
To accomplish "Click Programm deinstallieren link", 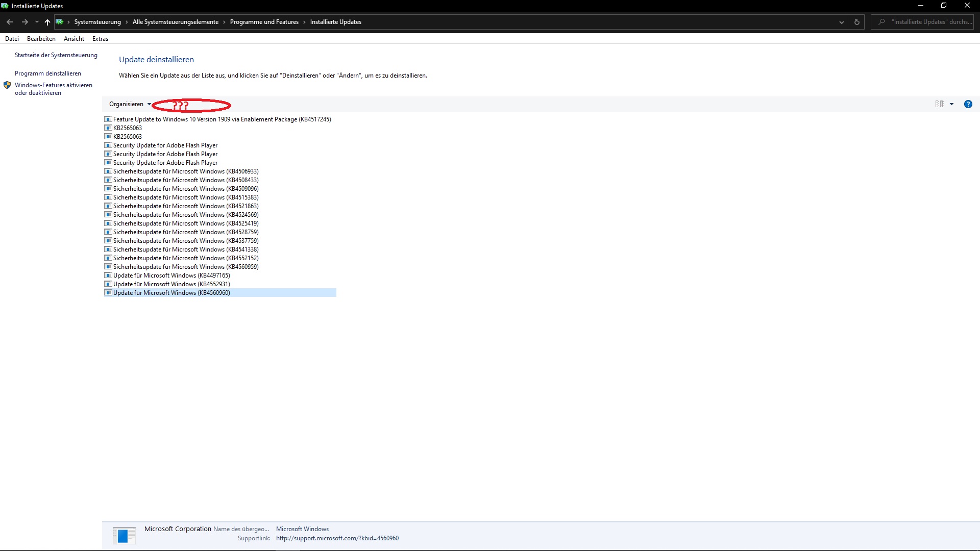I will 47,73.
